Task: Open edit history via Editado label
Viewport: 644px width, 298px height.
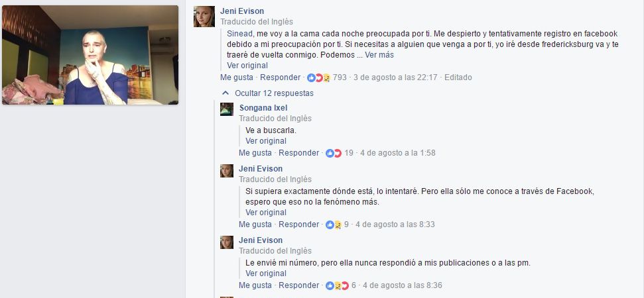Action: pyautogui.click(x=458, y=77)
